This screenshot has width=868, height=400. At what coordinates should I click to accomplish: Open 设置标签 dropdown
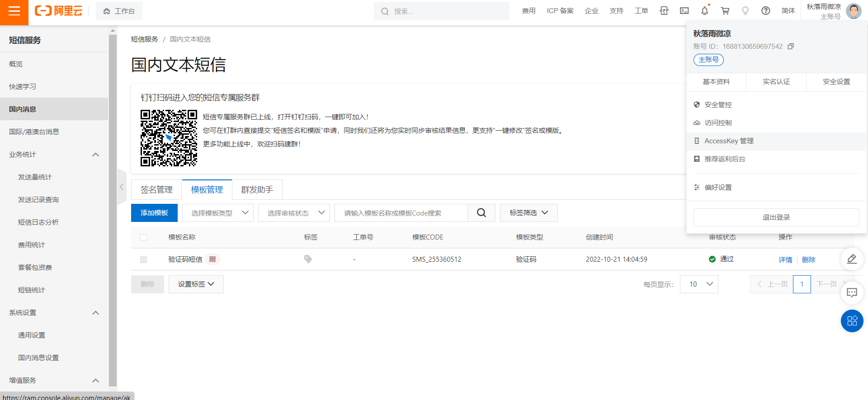196,284
